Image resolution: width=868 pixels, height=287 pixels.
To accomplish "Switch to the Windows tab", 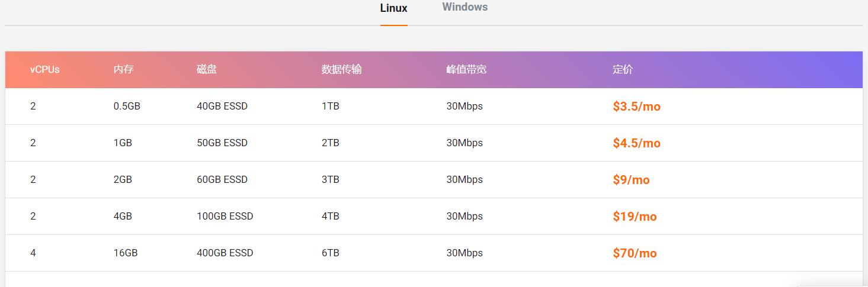I will (x=465, y=8).
